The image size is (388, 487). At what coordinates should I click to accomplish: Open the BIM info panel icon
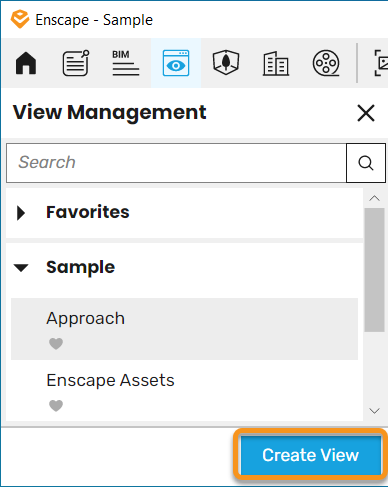click(x=126, y=63)
